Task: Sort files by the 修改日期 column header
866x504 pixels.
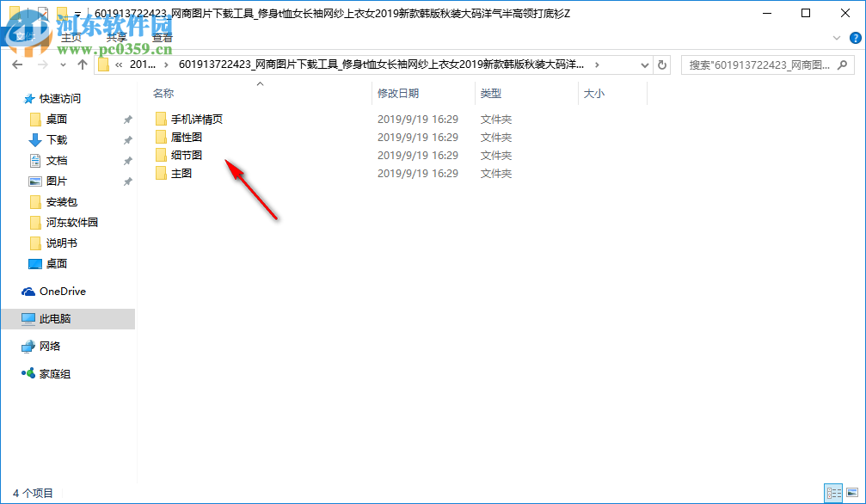Action: 400,93
